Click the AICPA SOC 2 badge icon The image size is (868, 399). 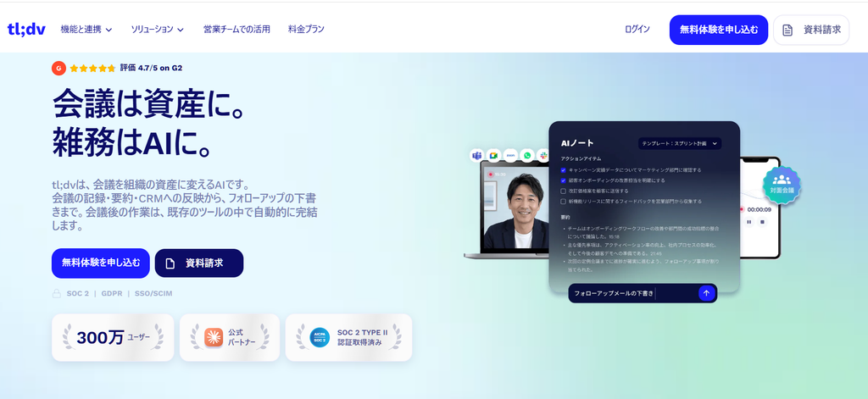tap(320, 337)
